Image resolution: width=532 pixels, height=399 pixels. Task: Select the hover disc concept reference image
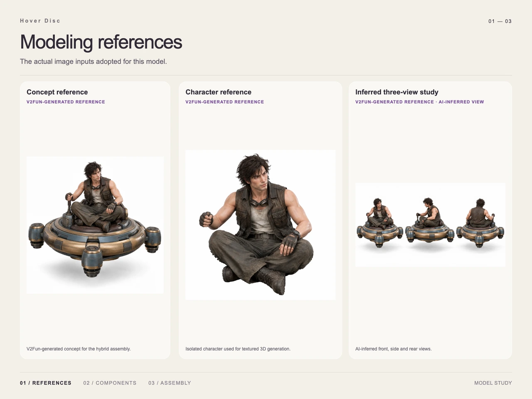(x=95, y=225)
